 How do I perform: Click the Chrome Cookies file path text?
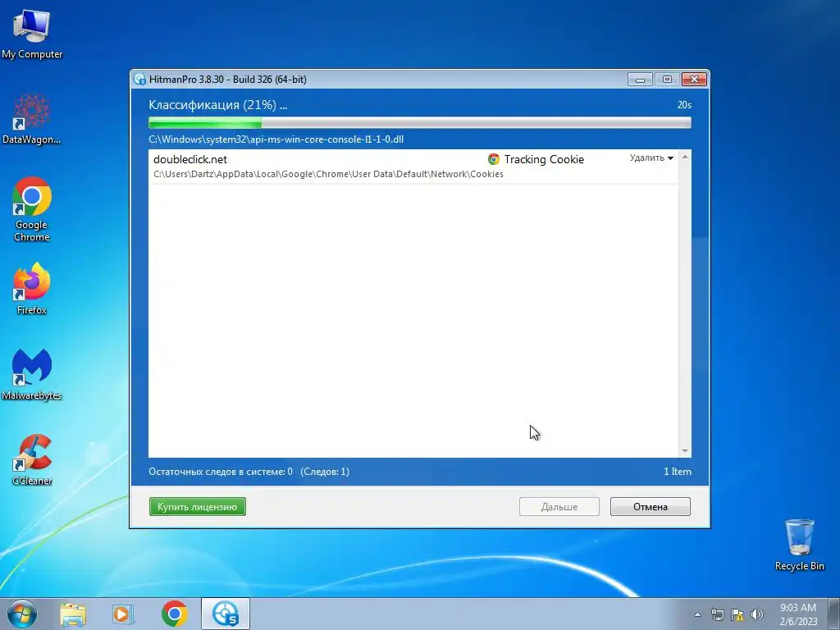tap(328, 174)
